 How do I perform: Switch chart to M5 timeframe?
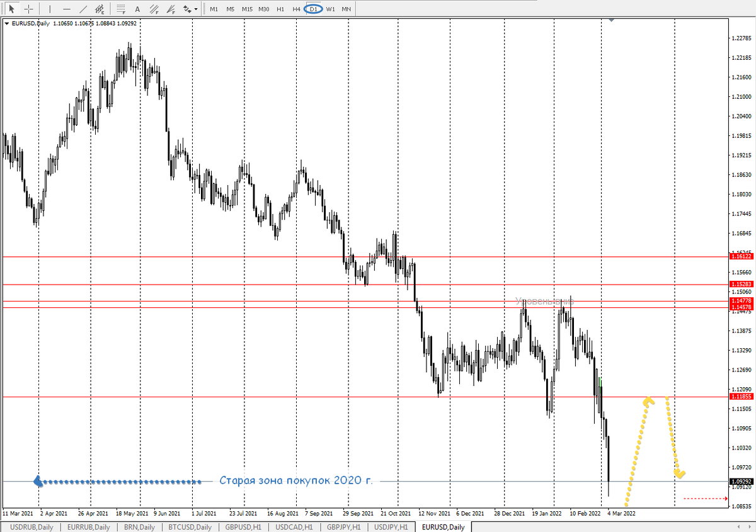click(231, 9)
